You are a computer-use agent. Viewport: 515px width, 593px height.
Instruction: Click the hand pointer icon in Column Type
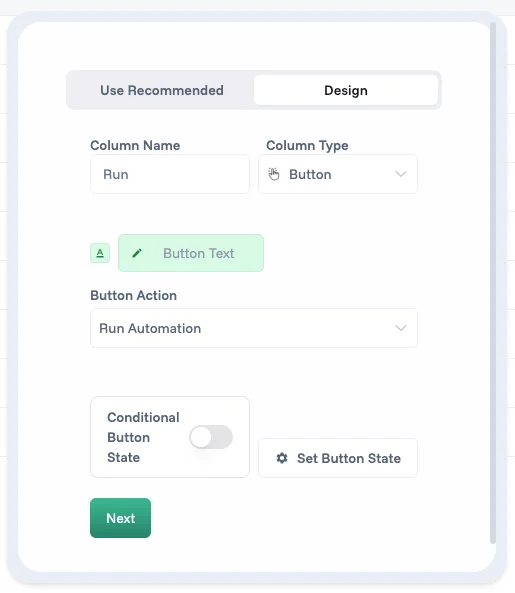tap(274, 174)
